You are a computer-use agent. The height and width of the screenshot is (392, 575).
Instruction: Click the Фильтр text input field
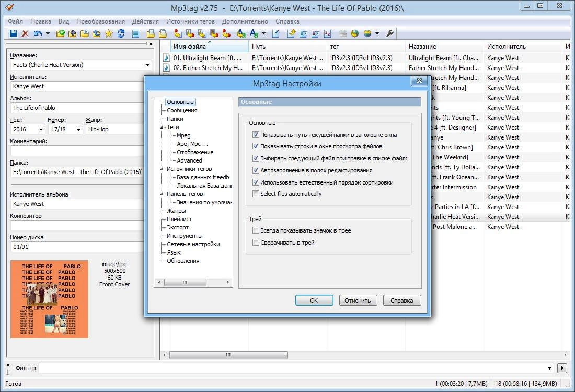click(292, 368)
